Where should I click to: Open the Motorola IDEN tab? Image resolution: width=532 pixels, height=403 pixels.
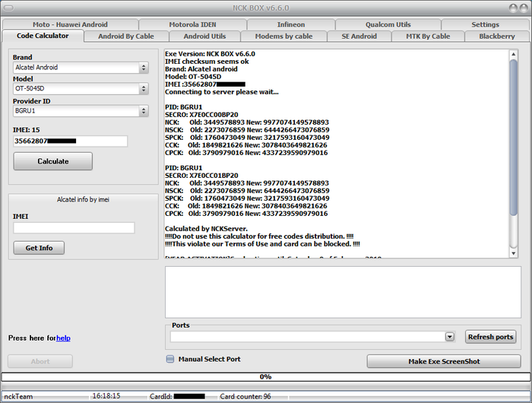pyautogui.click(x=193, y=24)
